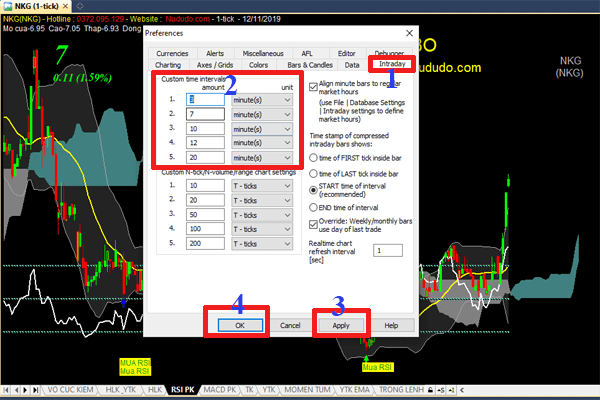Click N-tick setting 5 amount field with 200
This screenshot has width=600, height=400.
205,243
